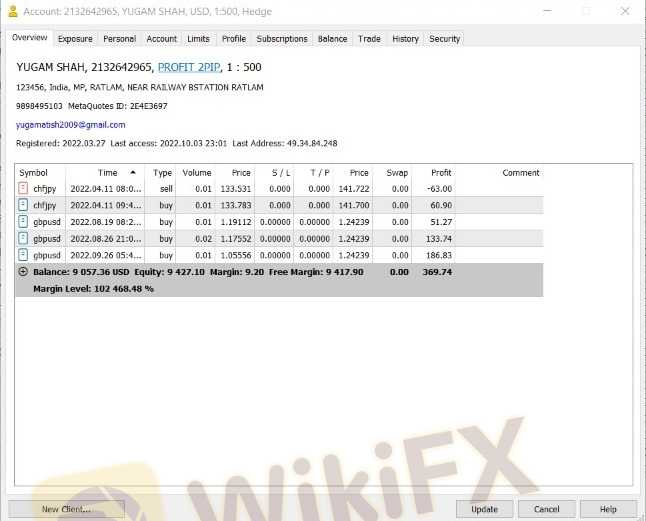
Task: Click the account user icon in title bar
Action: click(13, 11)
